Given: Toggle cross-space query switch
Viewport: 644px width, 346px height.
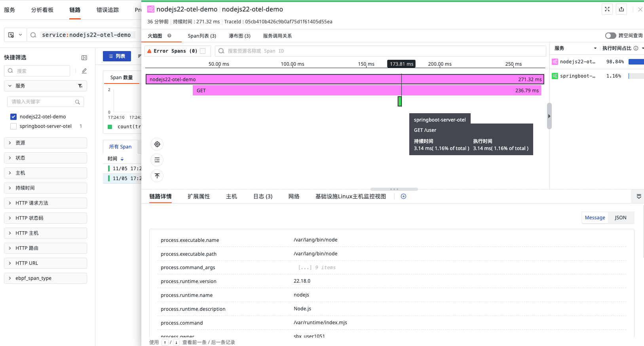Looking at the screenshot, I should pos(611,36).
